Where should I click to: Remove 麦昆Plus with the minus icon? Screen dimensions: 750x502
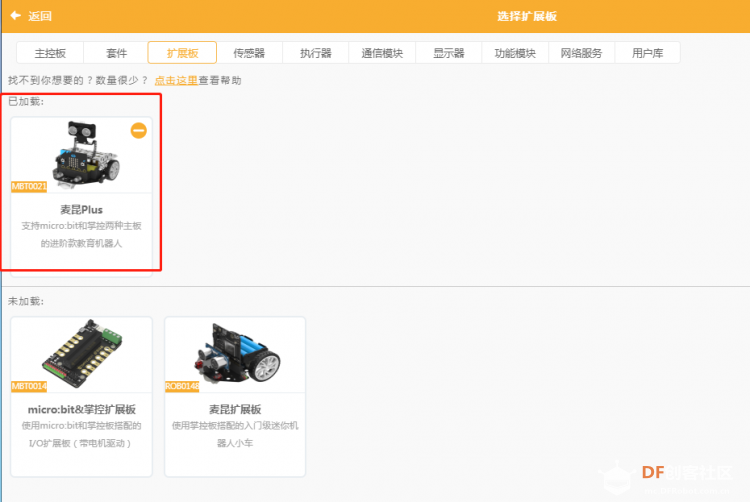point(139,131)
